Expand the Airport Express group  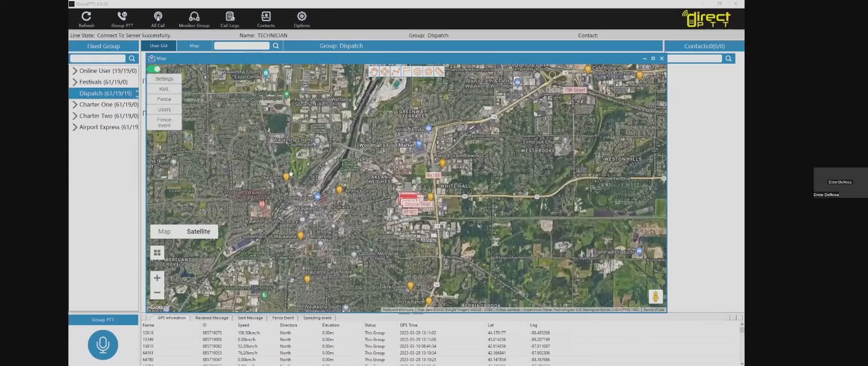point(75,127)
